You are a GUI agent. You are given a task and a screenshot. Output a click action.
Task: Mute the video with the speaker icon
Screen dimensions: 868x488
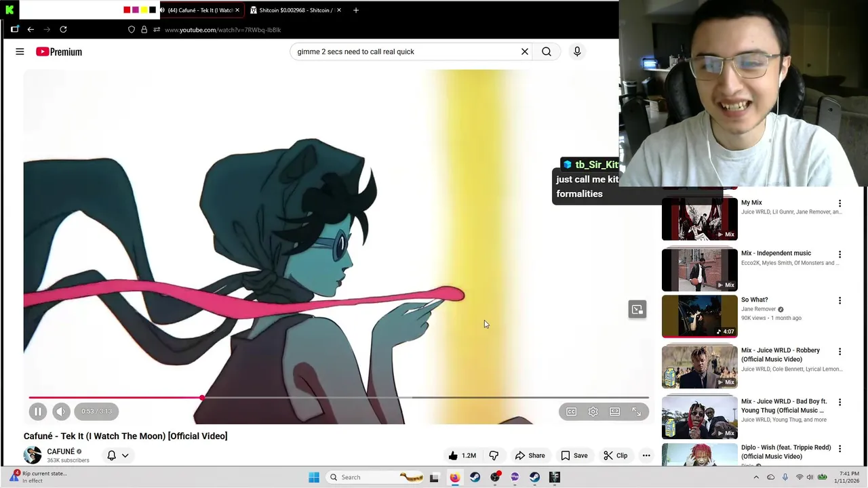click(61, 411)
